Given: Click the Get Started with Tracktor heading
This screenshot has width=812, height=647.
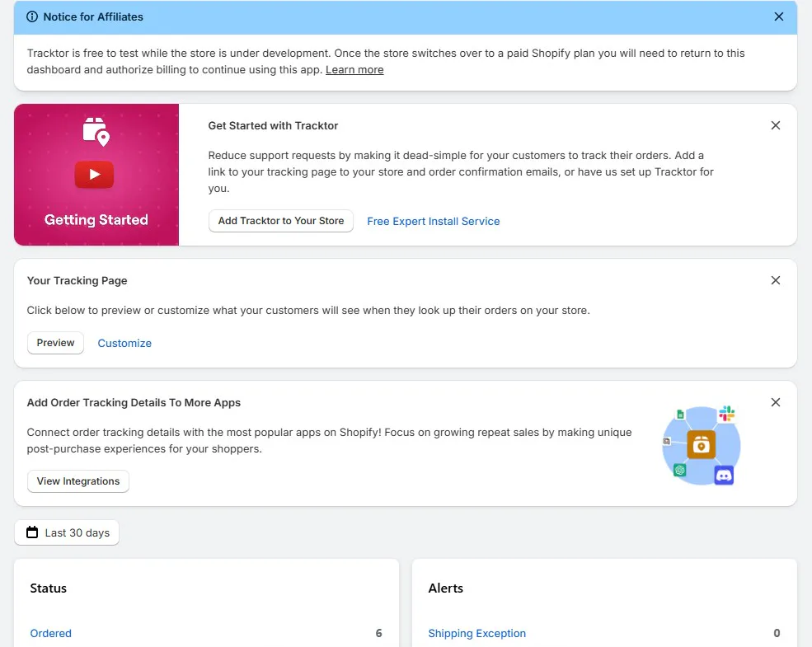Looking at the screenshot, I should (273, 126).
